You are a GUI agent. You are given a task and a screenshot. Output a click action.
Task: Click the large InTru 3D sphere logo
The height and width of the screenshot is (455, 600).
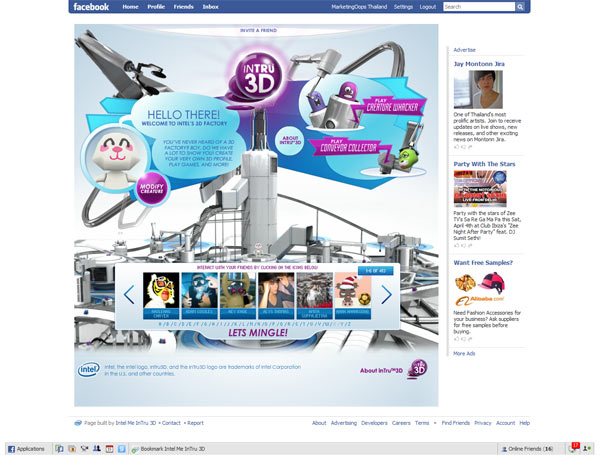click(258, 78)
